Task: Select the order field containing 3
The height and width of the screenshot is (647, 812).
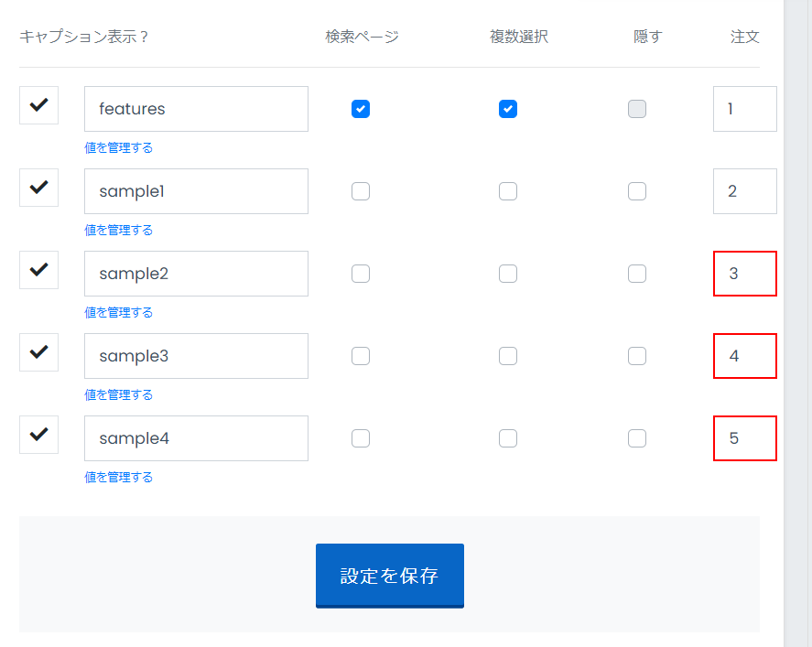Action: point(744,274)
